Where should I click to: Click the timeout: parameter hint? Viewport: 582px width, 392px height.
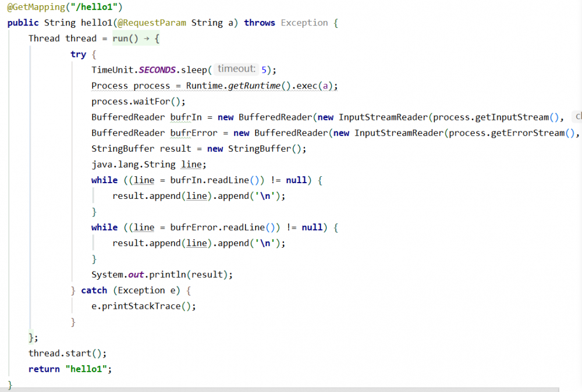(x=236, y=69)
